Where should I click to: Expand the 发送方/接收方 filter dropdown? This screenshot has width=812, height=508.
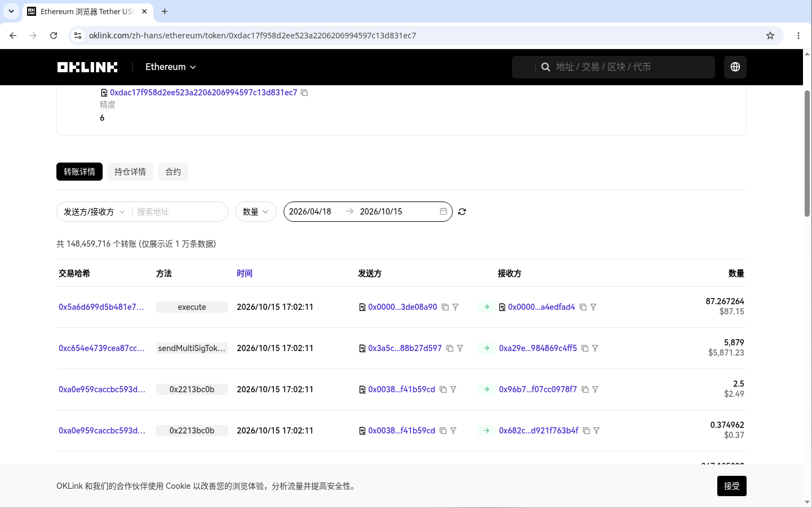point(94,212)
